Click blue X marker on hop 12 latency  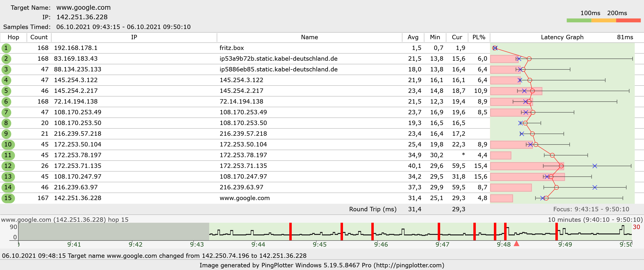click(x=595, y=166)
